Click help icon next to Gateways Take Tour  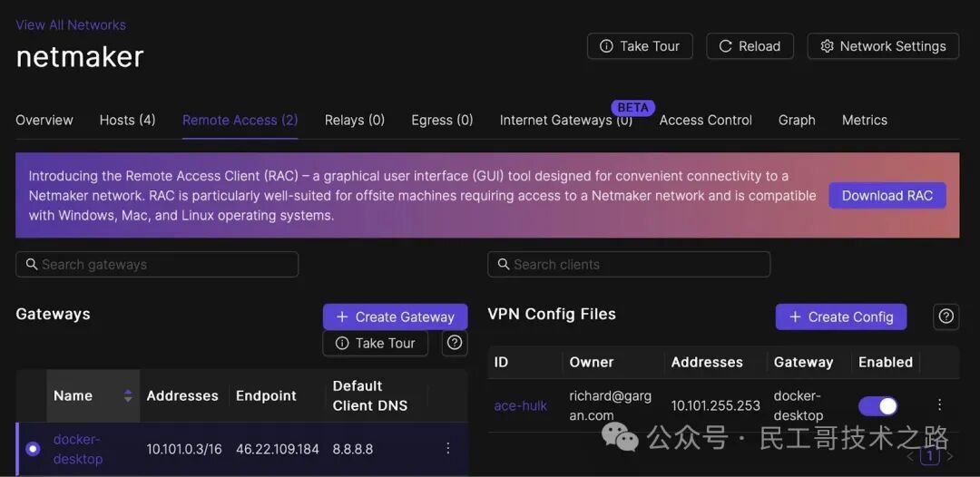[x=455, y=343]
